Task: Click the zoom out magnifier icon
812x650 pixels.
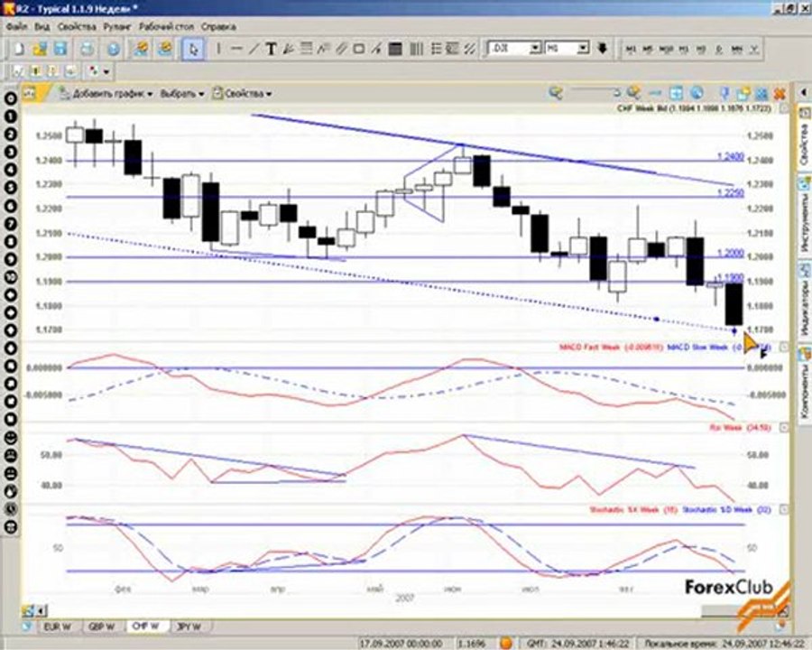Action: 556,93
